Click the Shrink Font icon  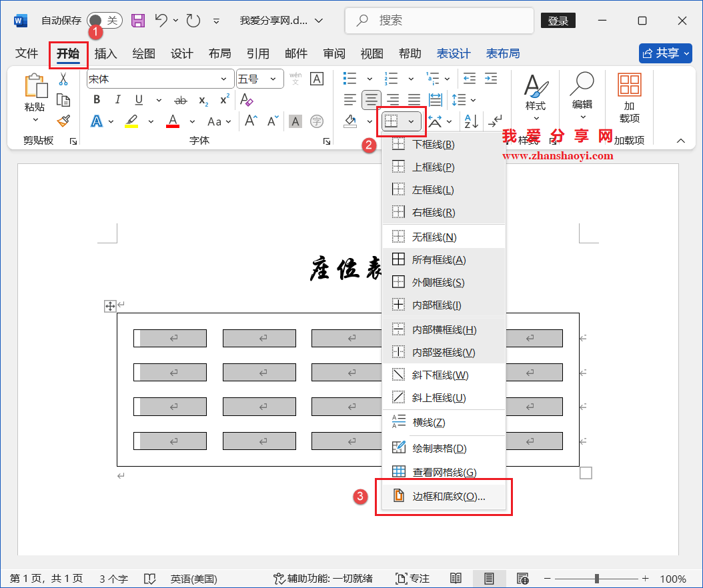pos(273,121)
